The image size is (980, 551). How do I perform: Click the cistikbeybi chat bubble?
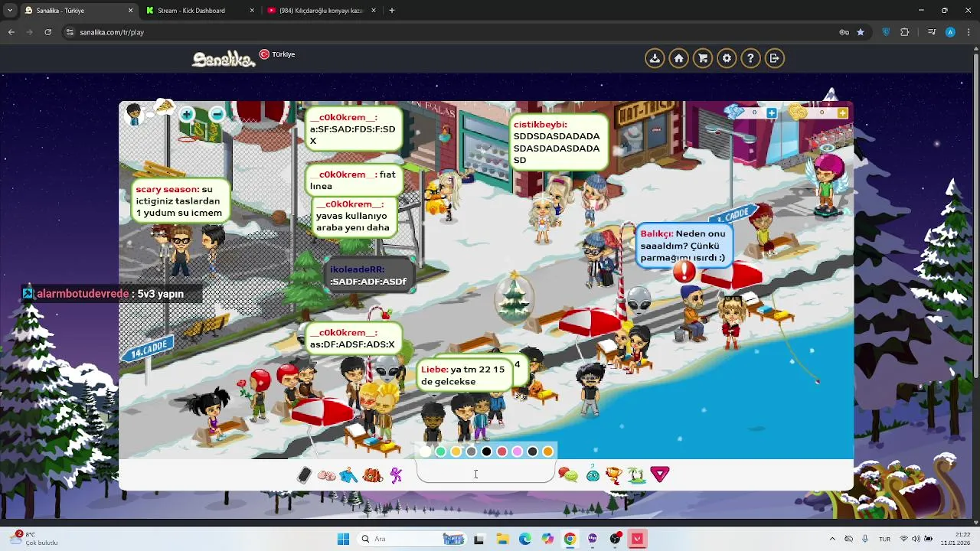(x=558, y=142)
